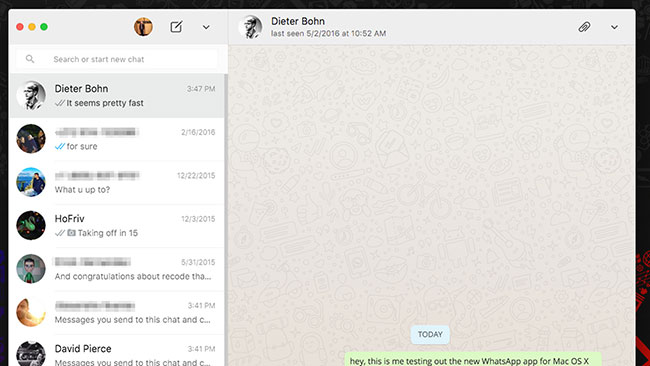The width and height of the screenshot is (650, 366).
Task: Open the HoFriv conversation
Action: coord(116,226)
